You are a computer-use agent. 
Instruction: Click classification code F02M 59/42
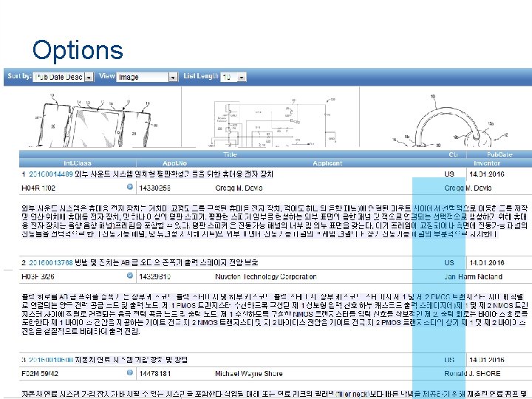tap(40, 374)
